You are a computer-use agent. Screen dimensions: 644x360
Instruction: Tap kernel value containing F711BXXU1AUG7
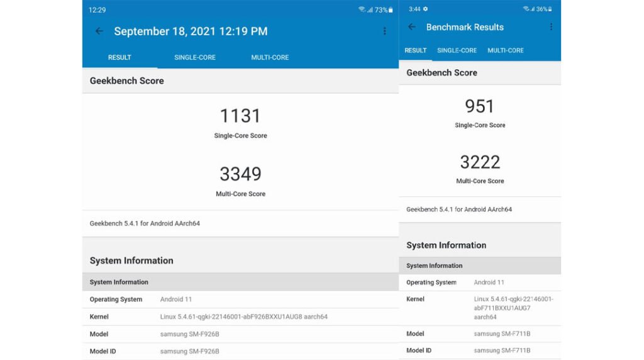click(513, 308)
